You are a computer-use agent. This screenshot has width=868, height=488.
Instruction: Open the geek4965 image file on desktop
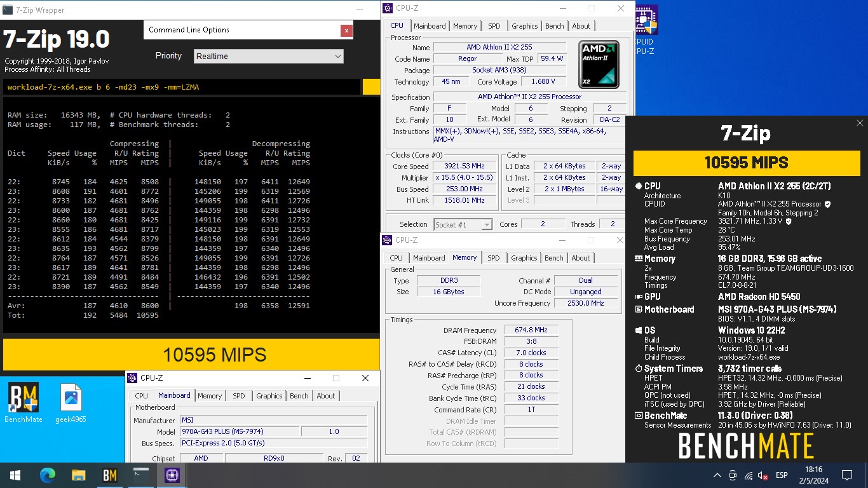pyautogui.click(x=71, y=403)
